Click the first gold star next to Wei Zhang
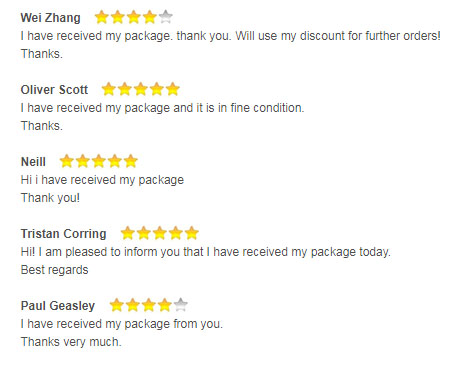This screenshot has height=365, width=461. click(101, 17)
